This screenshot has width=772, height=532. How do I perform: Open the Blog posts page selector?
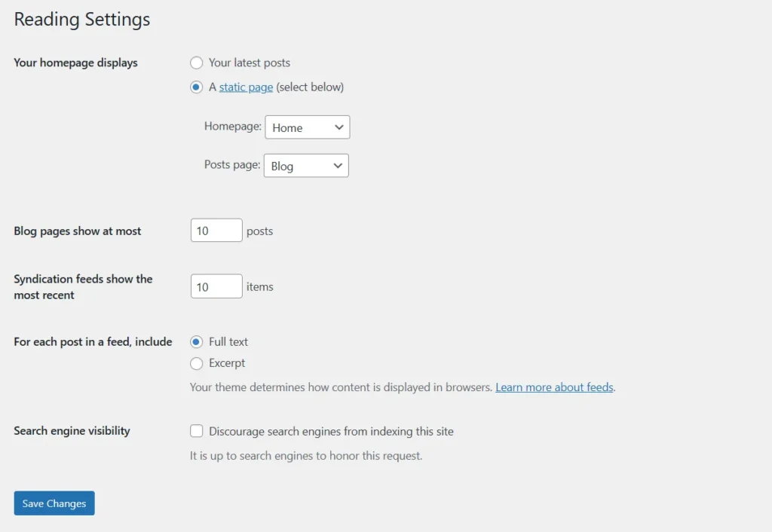point(305,165)
